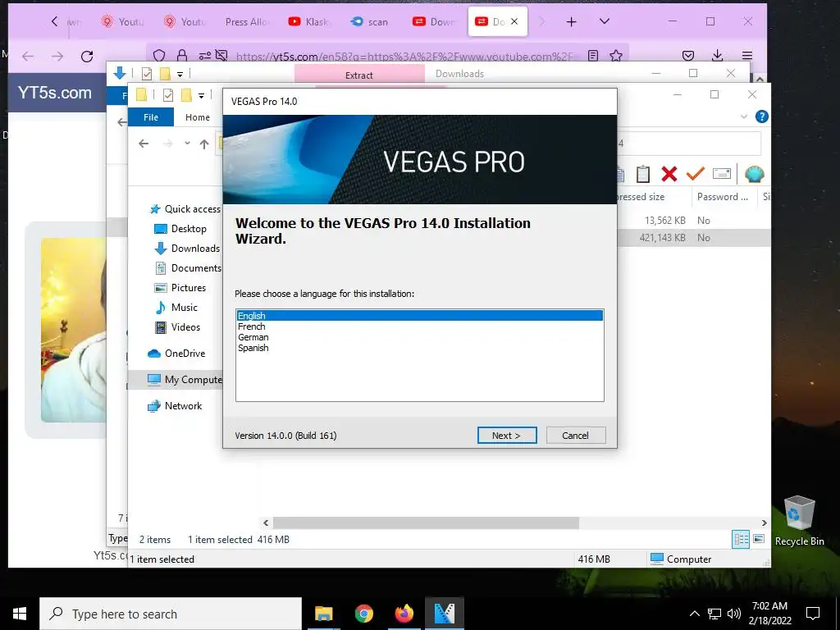840x630 pixels.
Task: Show hidden system tray icons
Action: coord(694,614)
